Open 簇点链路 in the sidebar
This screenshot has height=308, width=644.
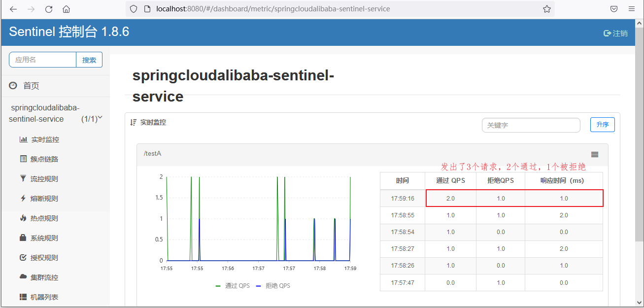[44, 159]
